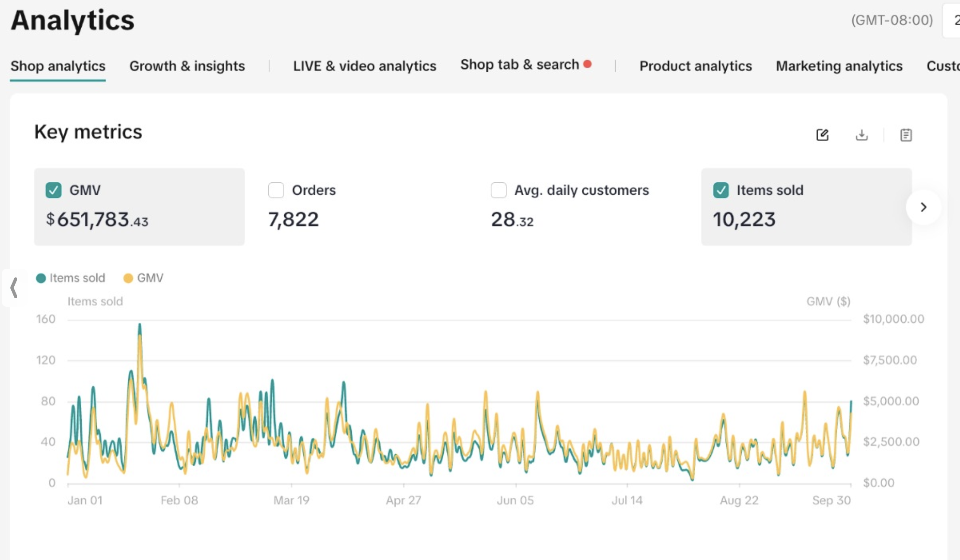Open Marketing analytics tab
Viewport: 960px width, 560px height.
pyautogui.click(x=839, y=66)
